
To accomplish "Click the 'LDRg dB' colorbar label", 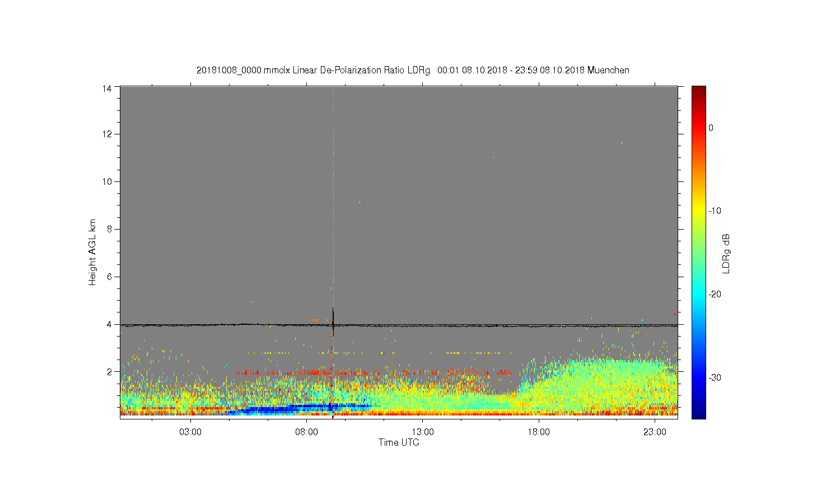I will [726, 253].
